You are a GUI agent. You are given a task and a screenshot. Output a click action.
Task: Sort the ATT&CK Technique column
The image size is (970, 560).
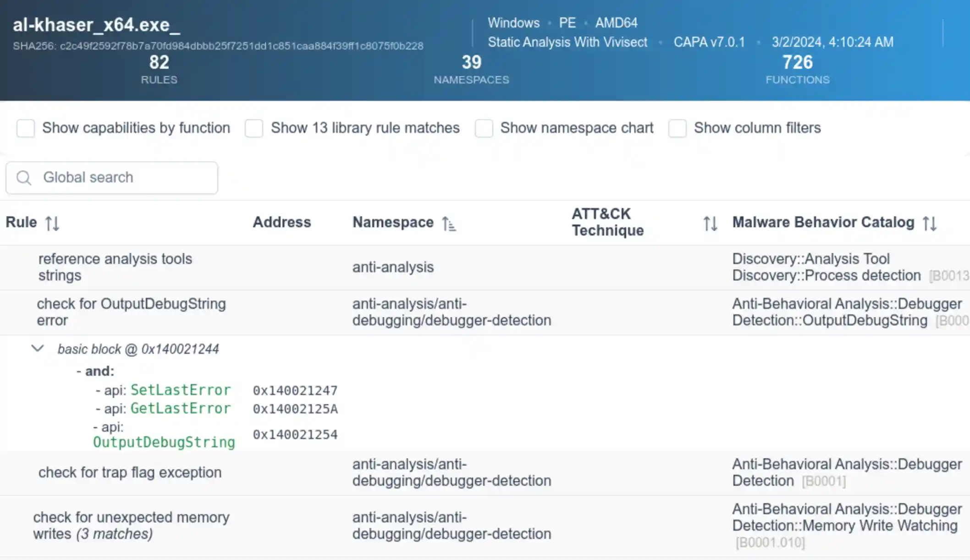[x=710, y=223]
